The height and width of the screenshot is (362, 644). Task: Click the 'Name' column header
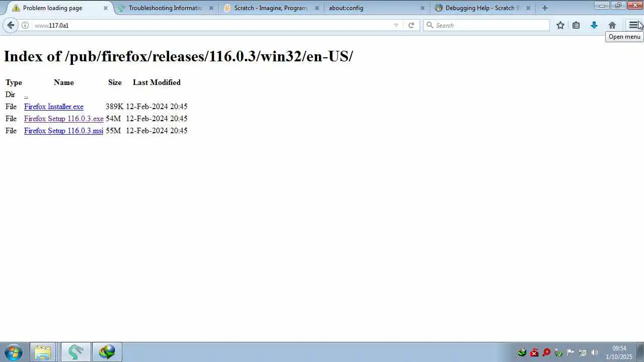click(64, 82)
